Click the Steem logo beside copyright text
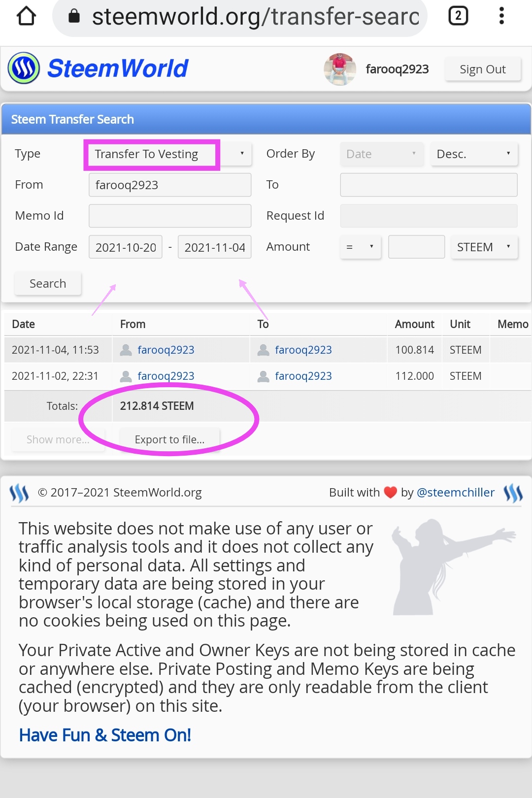This screenshot has width=532, height=798. (x=19, y=493)
